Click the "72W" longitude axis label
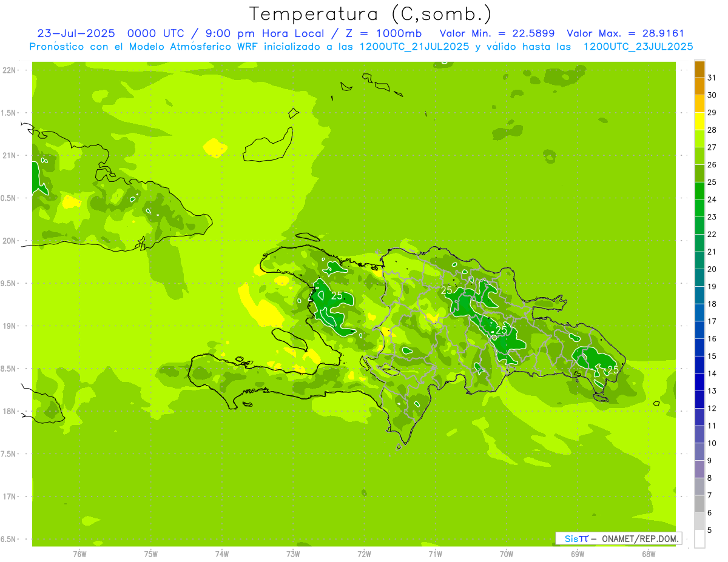The image size is (728, 562). coord(364,554)
